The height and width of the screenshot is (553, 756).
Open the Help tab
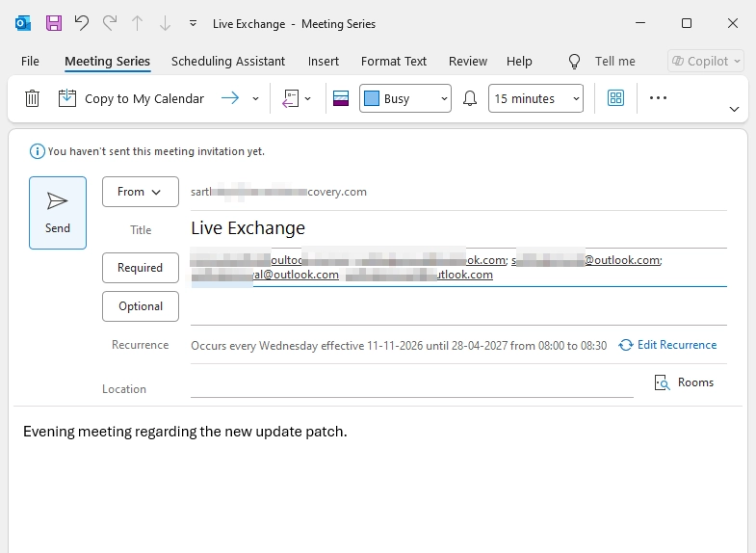click(519, 62)
